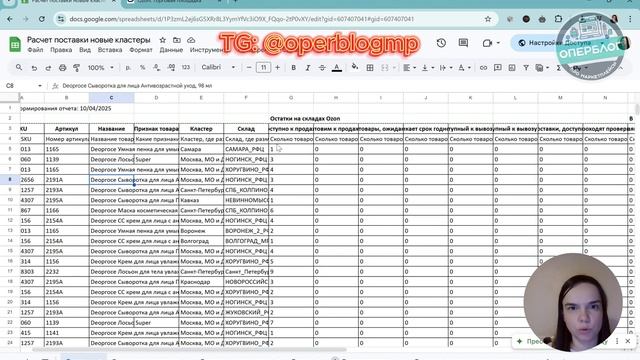Screen dimensions: 640x360
Task: Select the cell containing Воронеж
Action: click(x=201, y=231)
